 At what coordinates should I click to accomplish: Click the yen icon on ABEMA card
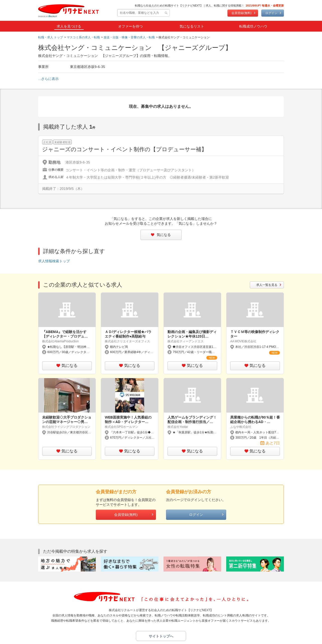[x=44, y=352]
